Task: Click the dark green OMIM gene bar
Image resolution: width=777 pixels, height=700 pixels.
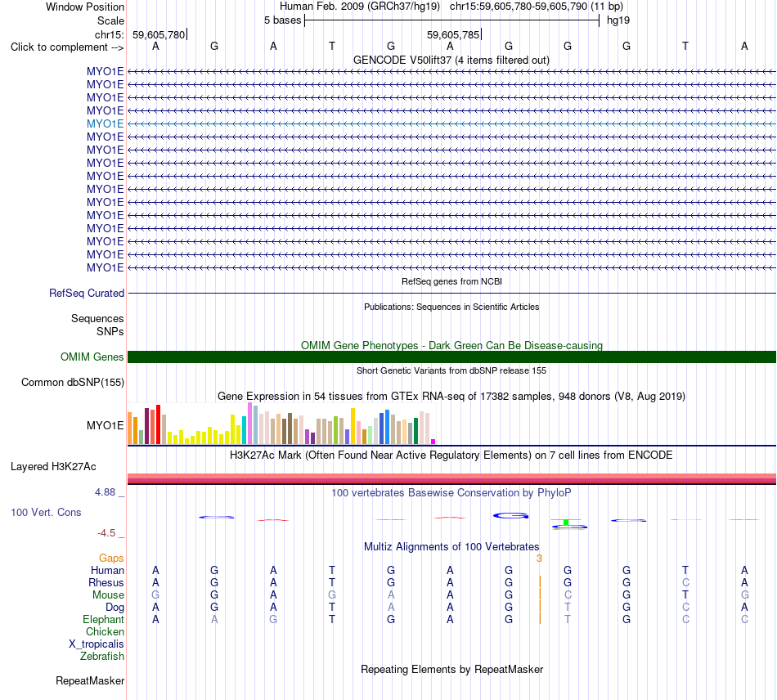Action: coord(451,357)
